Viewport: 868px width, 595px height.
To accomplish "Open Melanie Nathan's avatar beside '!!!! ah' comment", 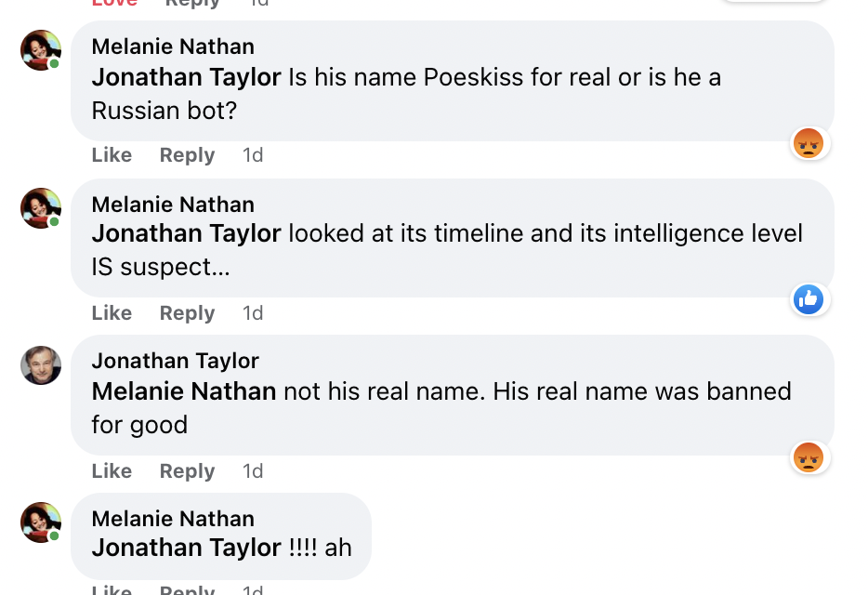I will pos(41,522).
